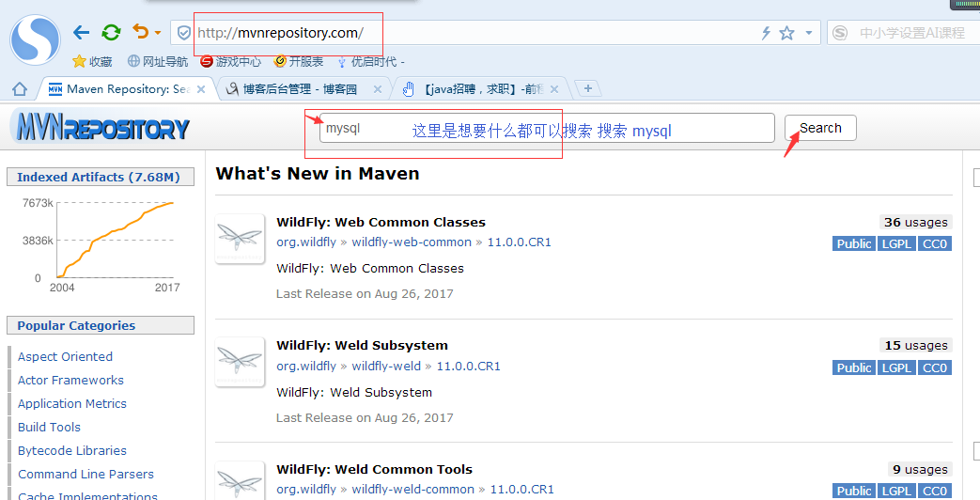Go back with the blue arrow
This screenshot has height=500, width=980.
(81, 33)
